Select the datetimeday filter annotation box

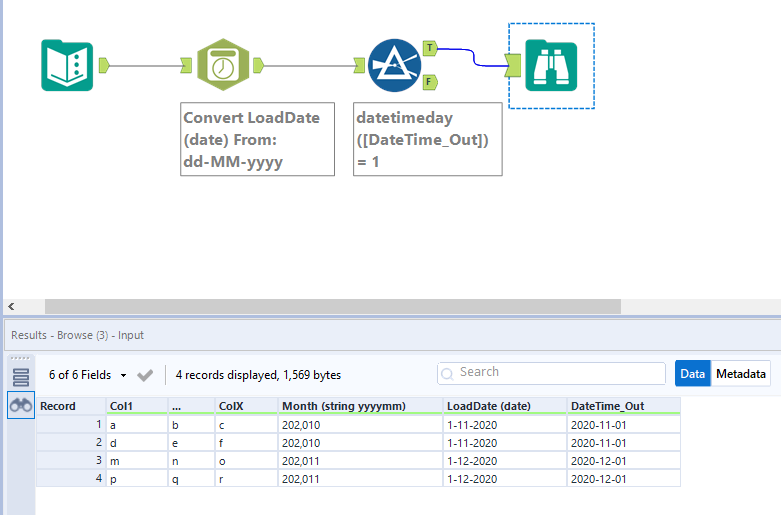coord(427,139)
